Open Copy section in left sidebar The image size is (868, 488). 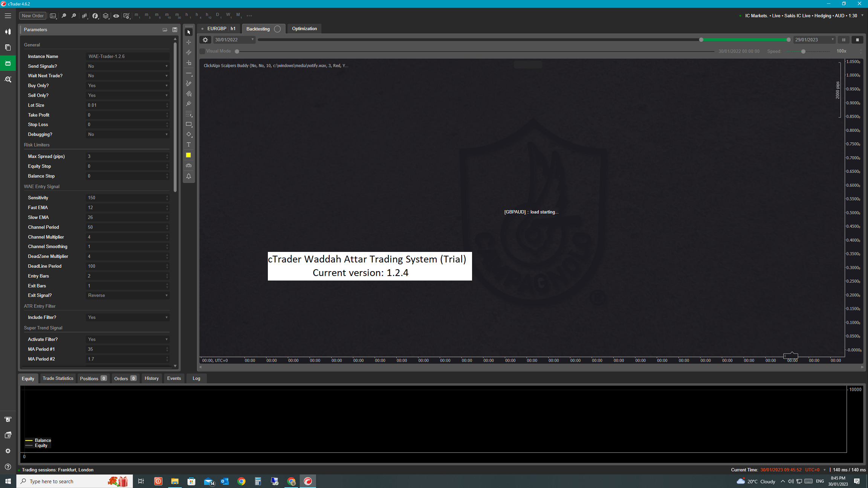click(x=8, y=47)
